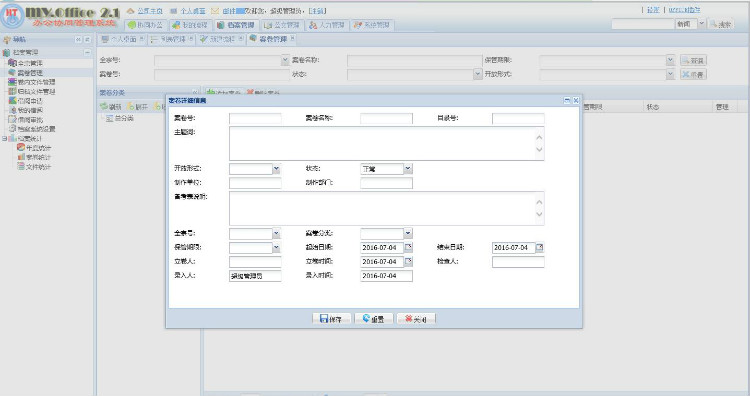750x396 pixels.
Task: Close the 个人桌面 page tab via its X
Action: coord(142,39)
